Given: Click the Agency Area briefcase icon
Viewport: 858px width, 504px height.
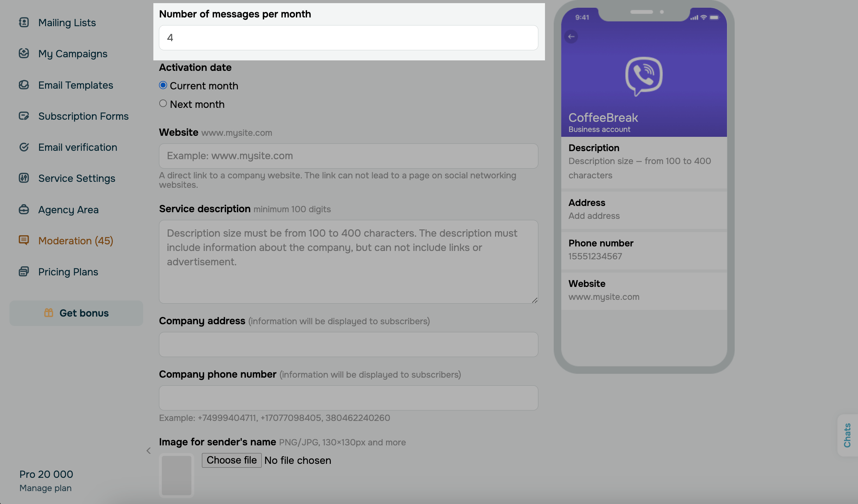Looking at the screenshot, I should [24, 209].
